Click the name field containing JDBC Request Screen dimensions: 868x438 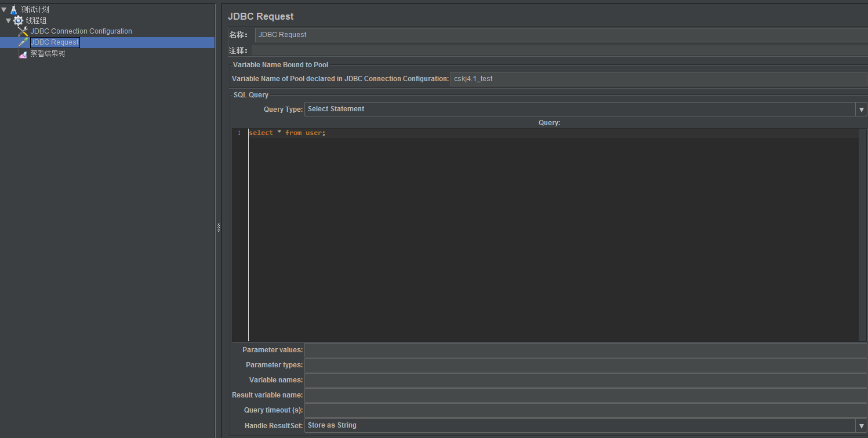coord(560,35)
